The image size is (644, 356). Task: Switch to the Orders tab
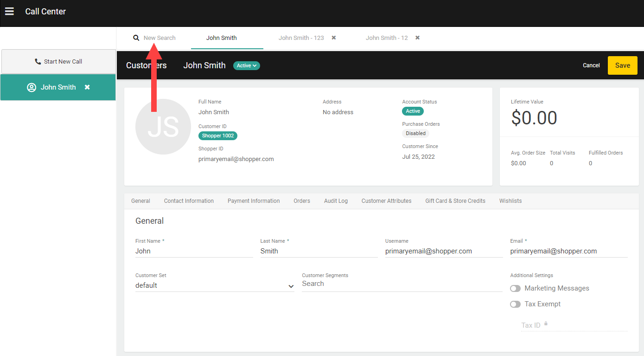coord(302,201)
